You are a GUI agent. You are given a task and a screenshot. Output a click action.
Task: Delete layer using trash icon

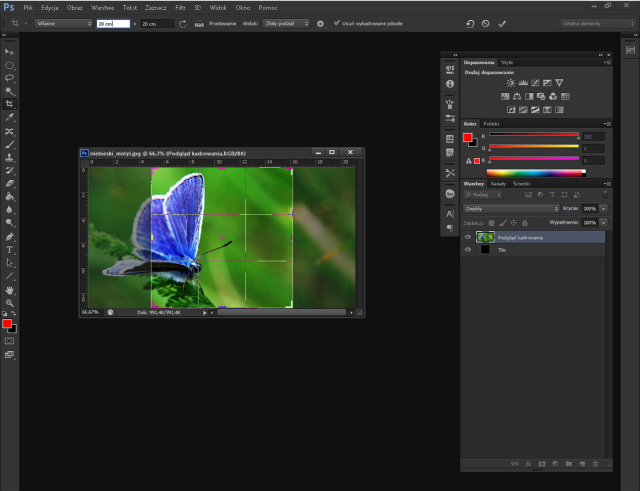pyautogui.click(x=596, y=464)
